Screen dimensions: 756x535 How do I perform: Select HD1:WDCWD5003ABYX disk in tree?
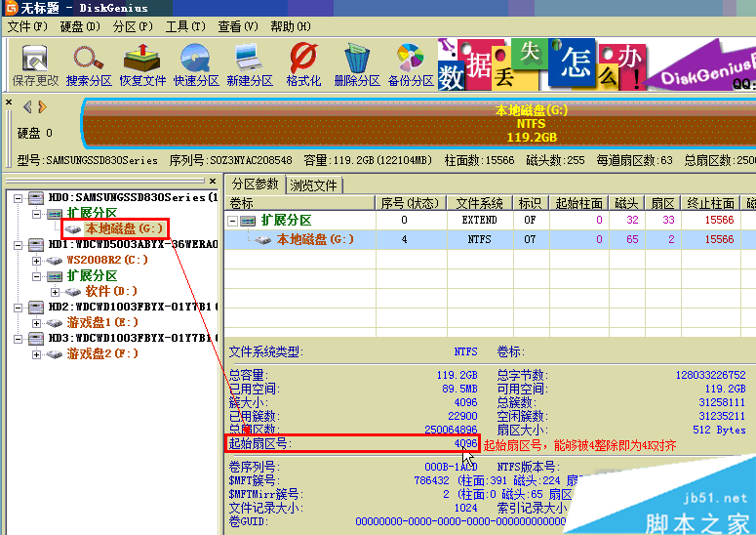pos(133,245)
